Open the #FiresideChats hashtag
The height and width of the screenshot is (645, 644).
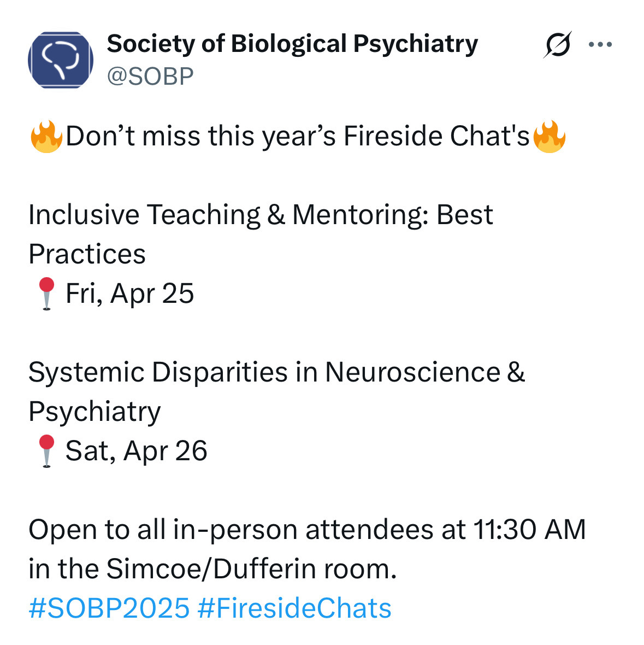coord(294,608)
